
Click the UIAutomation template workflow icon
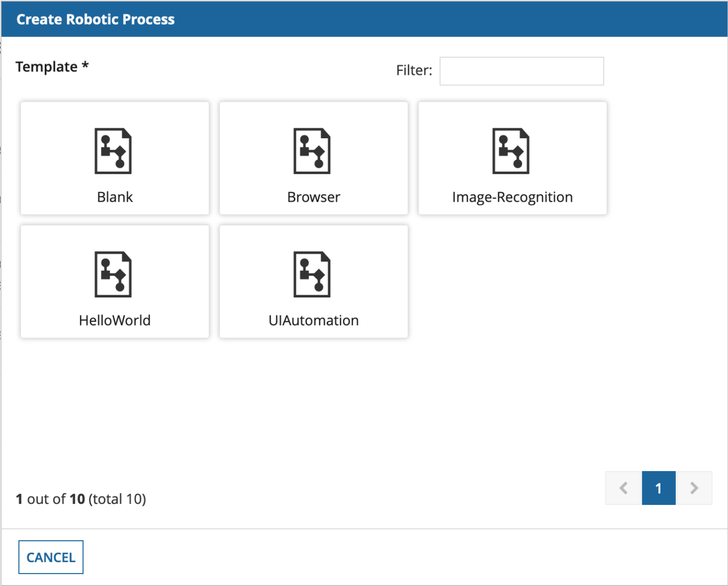[x=312, y=274]
